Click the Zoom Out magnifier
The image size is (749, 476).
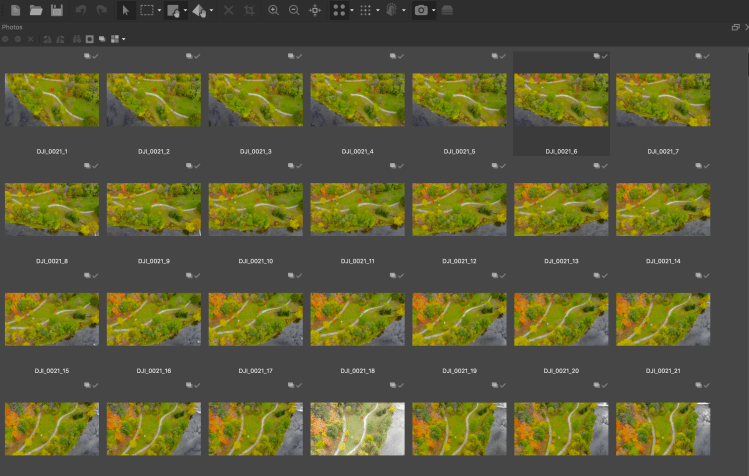click(x=294, y=10)
